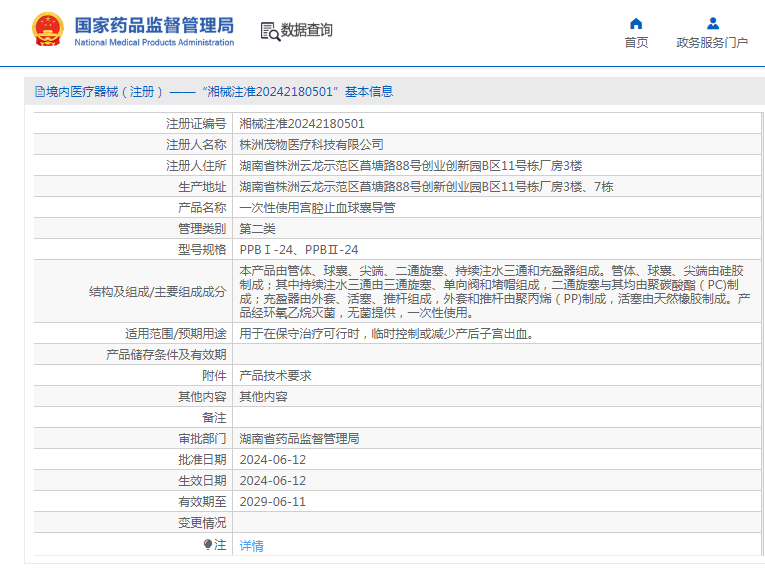765x569 pixels.
Task: Click the document icon before 境内医疗器械
Action: [40, 92]
